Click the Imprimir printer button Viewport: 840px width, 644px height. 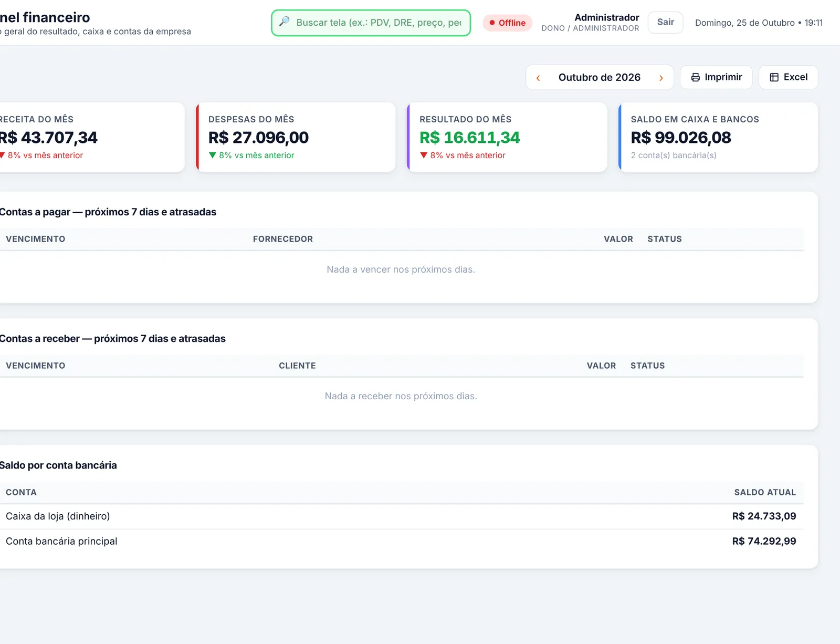716,77
